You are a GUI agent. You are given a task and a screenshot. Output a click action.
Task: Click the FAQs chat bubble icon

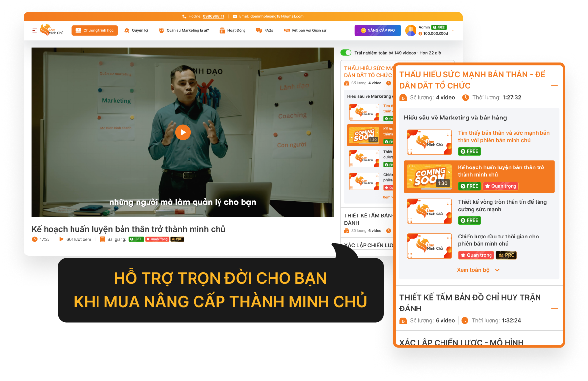[x=259, y=30]
